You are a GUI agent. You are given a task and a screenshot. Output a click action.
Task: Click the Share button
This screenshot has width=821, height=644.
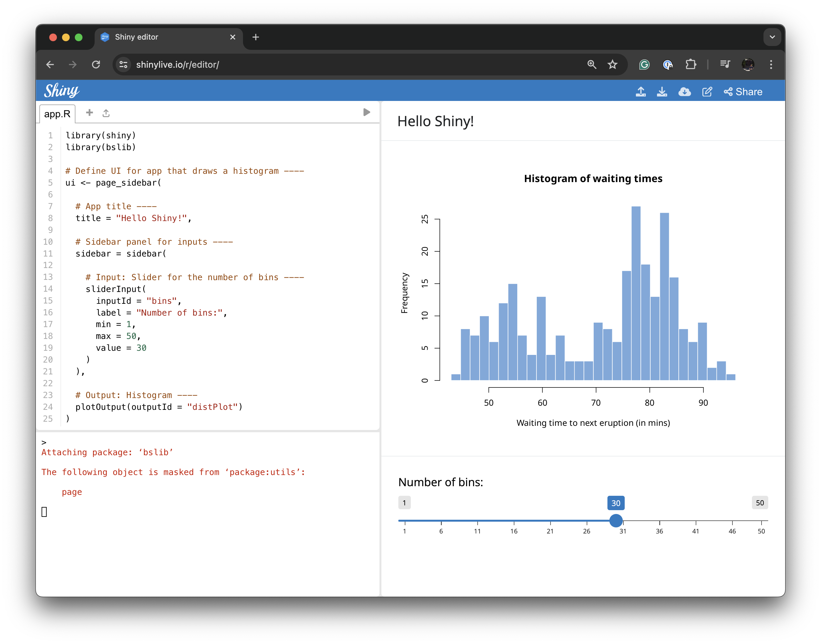click(743, 92)
